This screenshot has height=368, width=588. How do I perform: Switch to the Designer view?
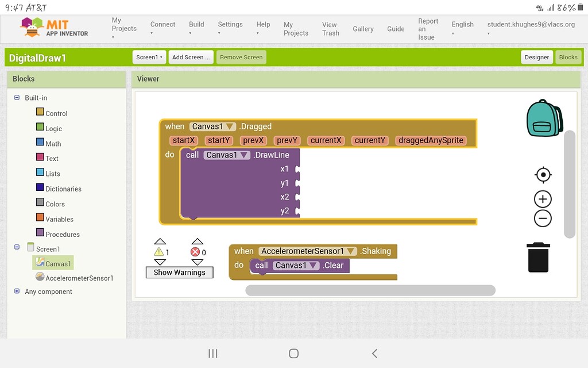point(536,57)
